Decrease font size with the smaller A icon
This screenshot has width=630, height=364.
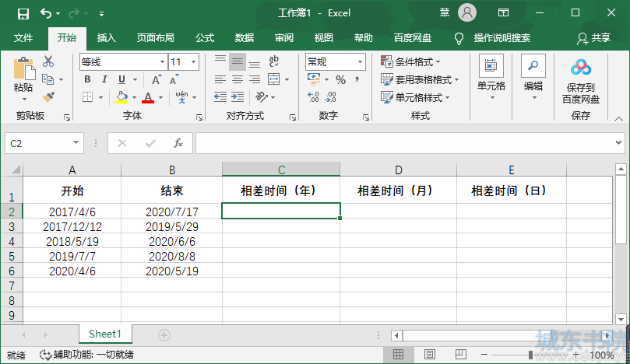pos(174,79)
